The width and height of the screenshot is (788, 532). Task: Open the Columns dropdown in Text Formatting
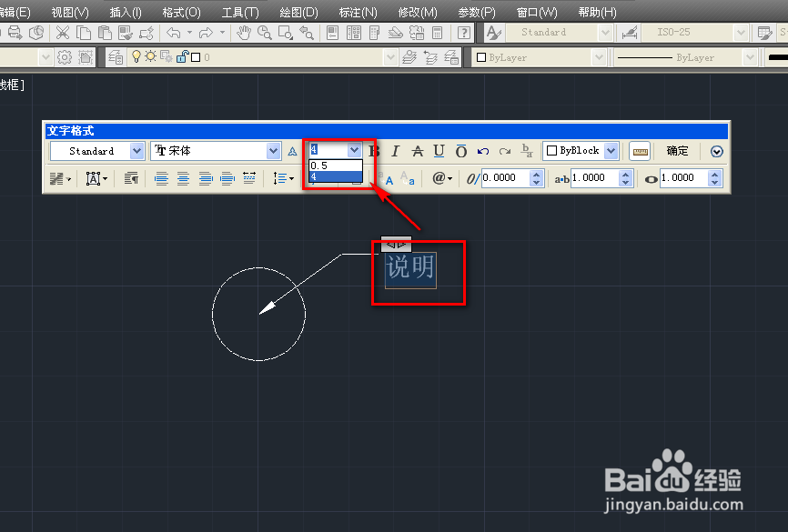60,178
